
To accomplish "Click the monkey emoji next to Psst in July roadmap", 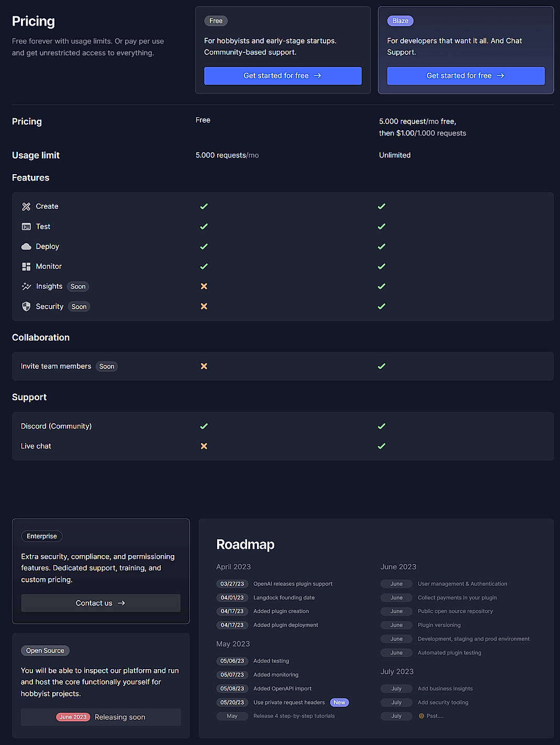I will [421, 716].
